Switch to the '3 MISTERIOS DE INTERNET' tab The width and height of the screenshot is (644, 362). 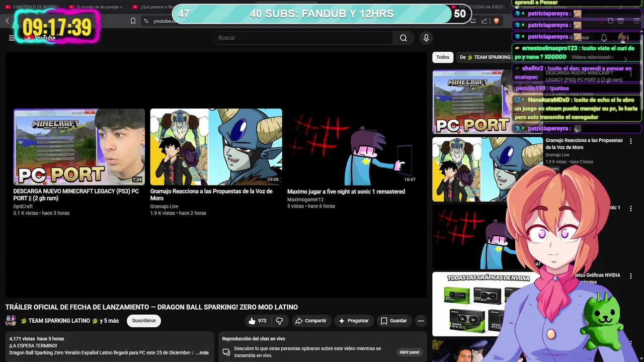tap(32, 7)
